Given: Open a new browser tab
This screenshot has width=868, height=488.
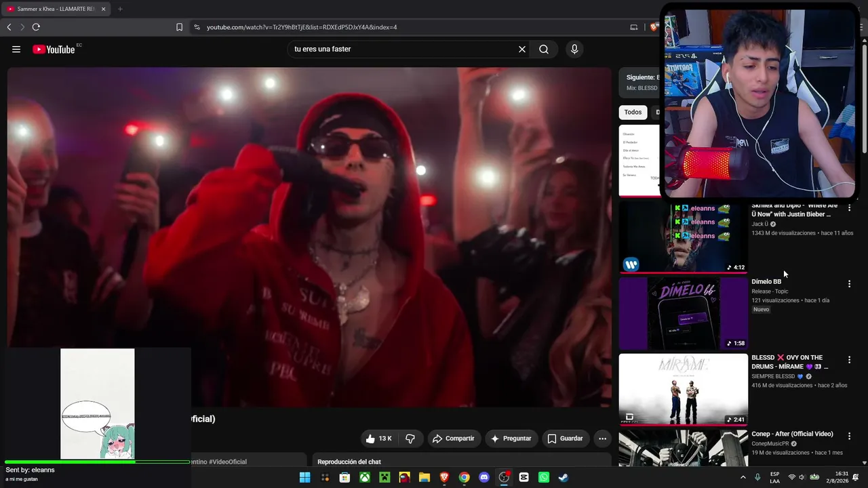Looking at the screenshot, I should [x=120, y=9].
